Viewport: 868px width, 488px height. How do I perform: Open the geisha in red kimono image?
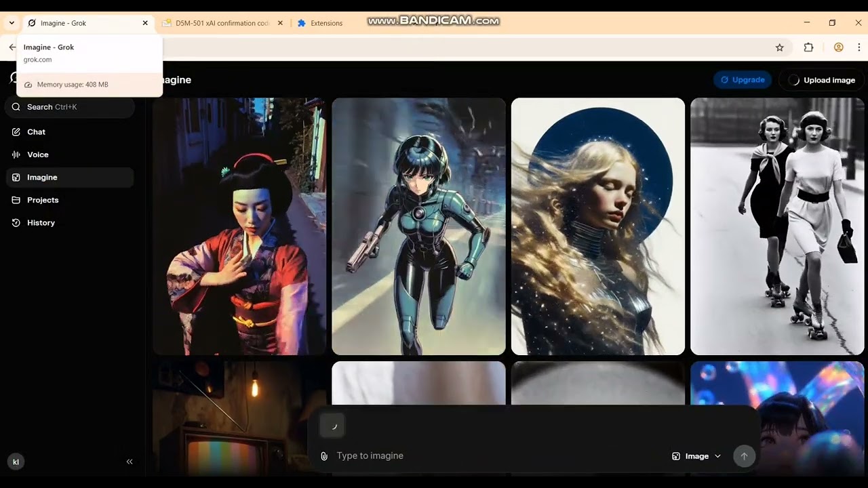239,226
